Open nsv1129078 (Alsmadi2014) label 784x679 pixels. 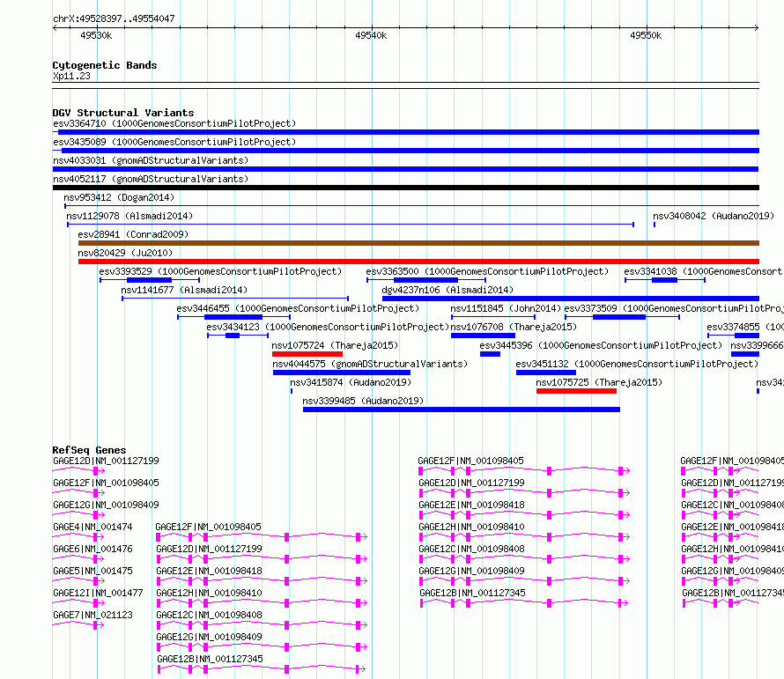pos(129,216)
